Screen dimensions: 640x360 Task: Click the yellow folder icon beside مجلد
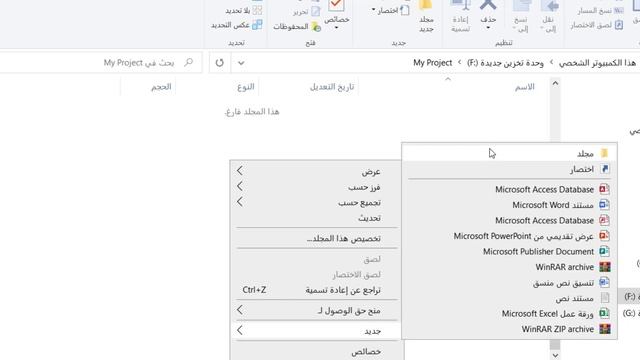[x=604, y=153]
